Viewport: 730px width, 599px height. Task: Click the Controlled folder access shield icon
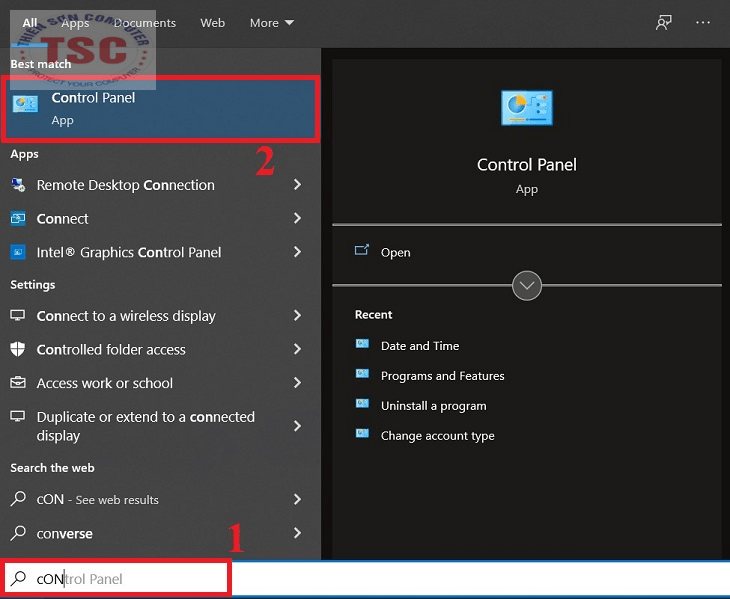(x=18, y=349)
